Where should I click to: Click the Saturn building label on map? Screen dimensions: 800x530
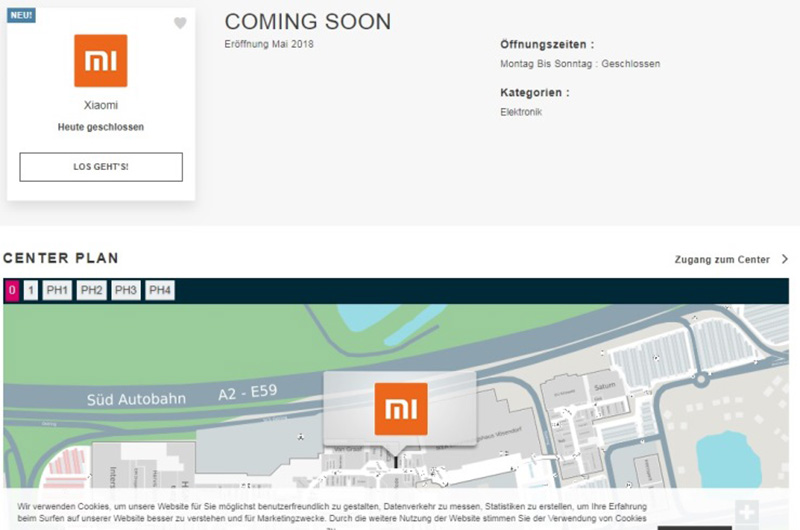605,387
